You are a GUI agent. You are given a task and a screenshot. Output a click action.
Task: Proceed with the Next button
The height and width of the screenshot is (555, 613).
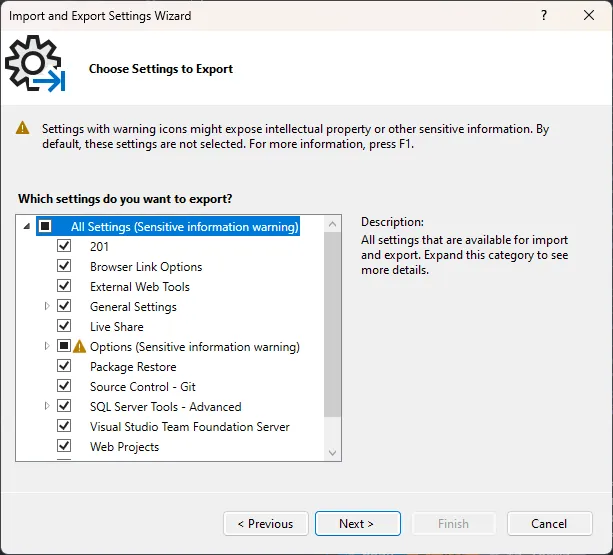358,523
